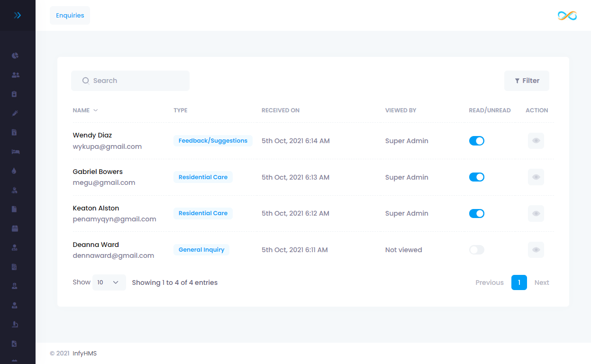Expand the sidebar with double-chevron icon

(18, 15)
